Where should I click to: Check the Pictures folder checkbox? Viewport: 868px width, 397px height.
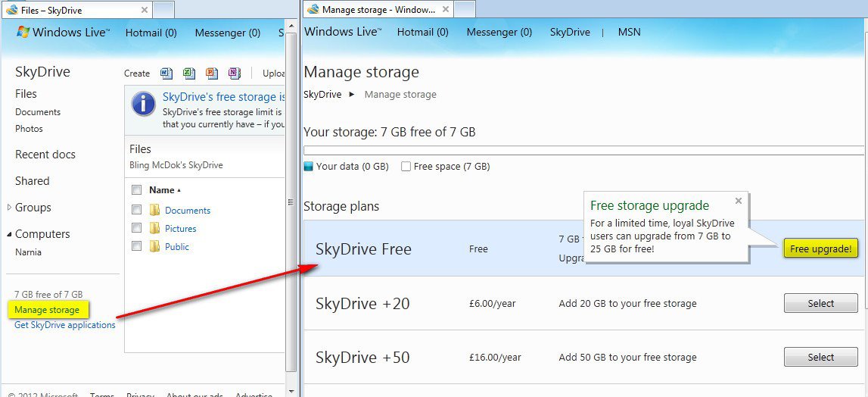(x=137, y=228)
